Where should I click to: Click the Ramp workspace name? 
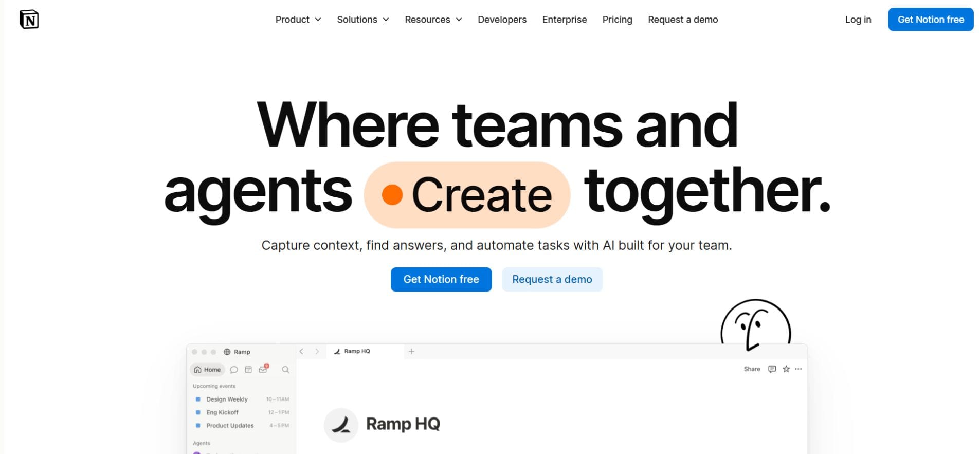pos(242,352)
